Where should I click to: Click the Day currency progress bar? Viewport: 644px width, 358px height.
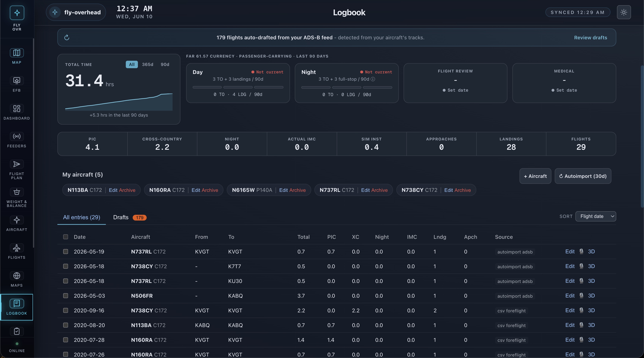coord(238,87)
